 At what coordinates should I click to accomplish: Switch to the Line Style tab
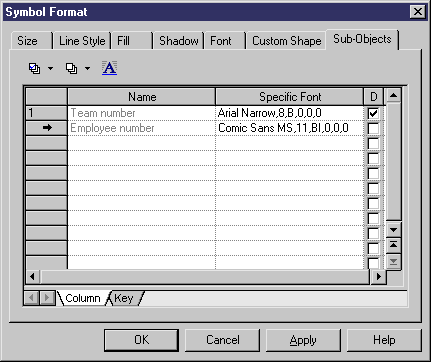82,41
